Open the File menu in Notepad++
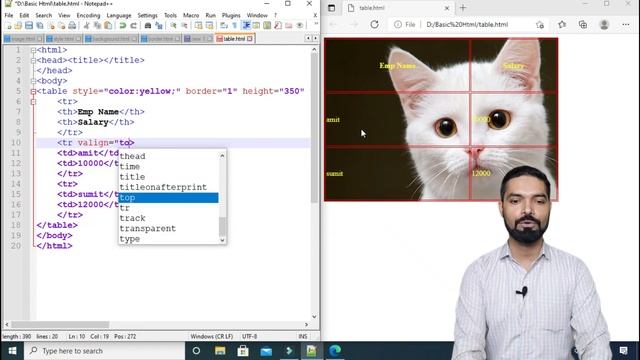640x360 pixels. 9,15
